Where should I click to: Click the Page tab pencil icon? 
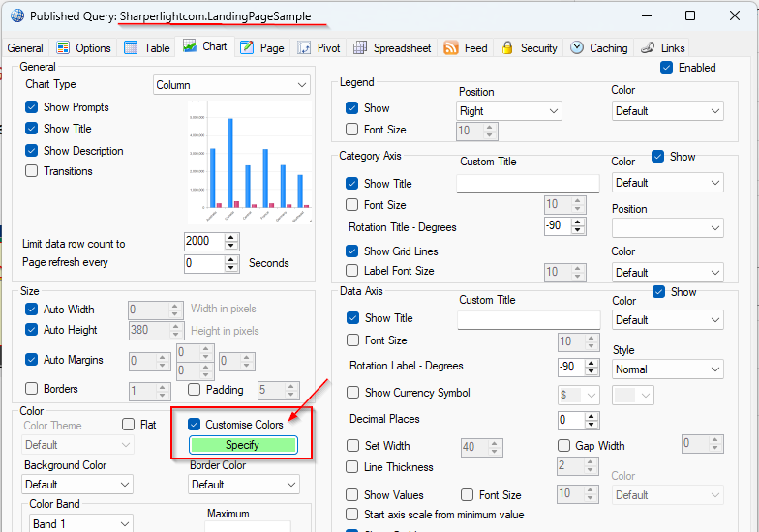coord(247,47)
